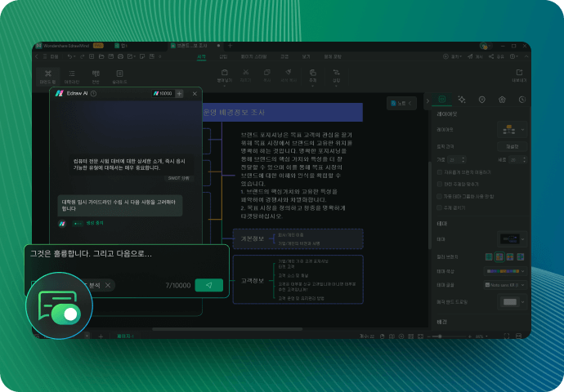Open the clock history tab in right panel
This screenshot has height=392, width=564.
click(521, 100)
